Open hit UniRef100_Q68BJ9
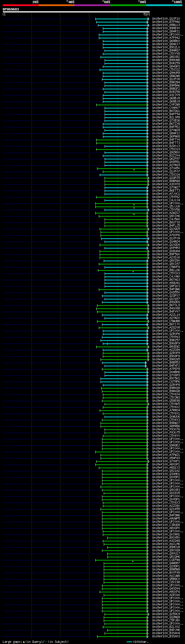This screenshot has width=185, height=644. coord(166,102)
